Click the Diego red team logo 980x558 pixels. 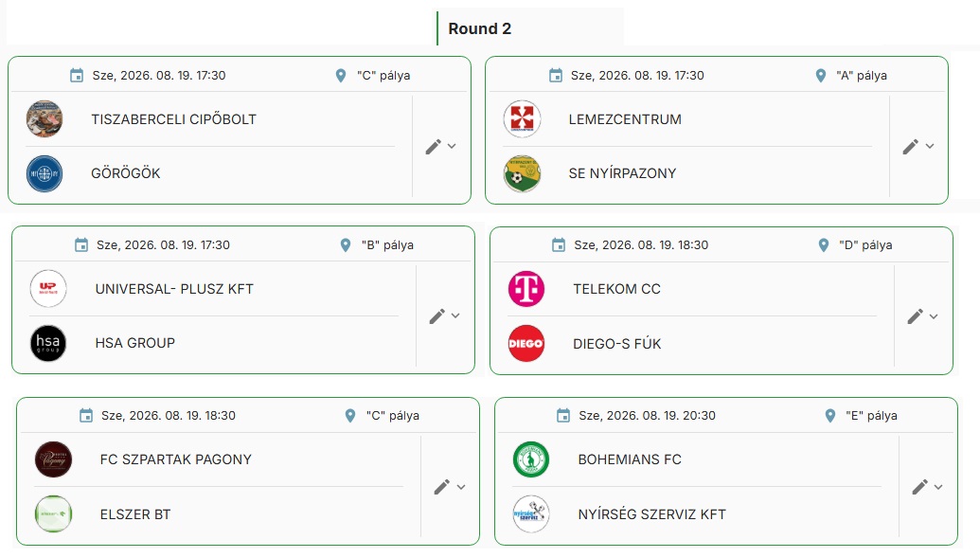coord(526,344)
